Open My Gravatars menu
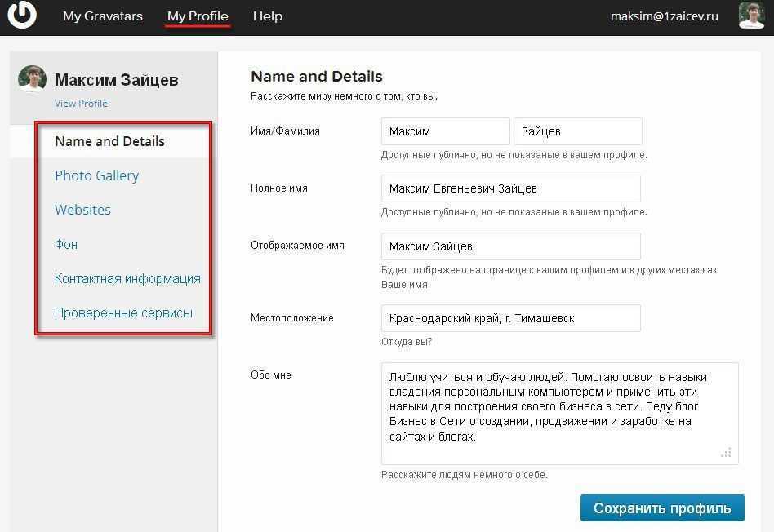 click(103, 16)
